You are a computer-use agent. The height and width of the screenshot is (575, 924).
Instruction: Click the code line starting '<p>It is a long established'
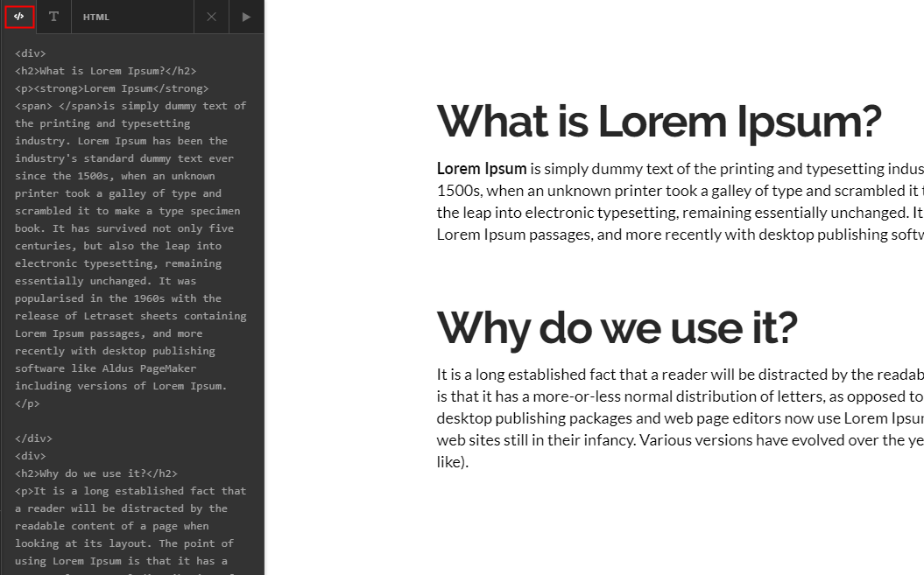pos(130,491)
